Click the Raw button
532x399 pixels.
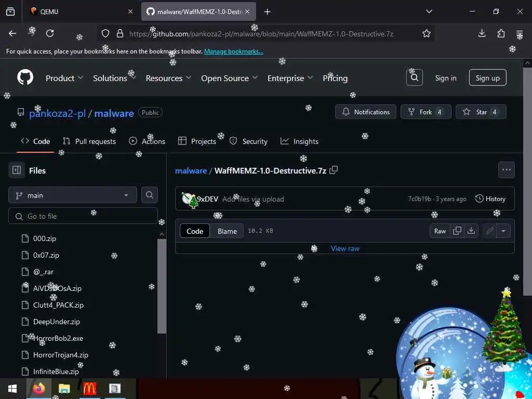(x=440, y=231)
